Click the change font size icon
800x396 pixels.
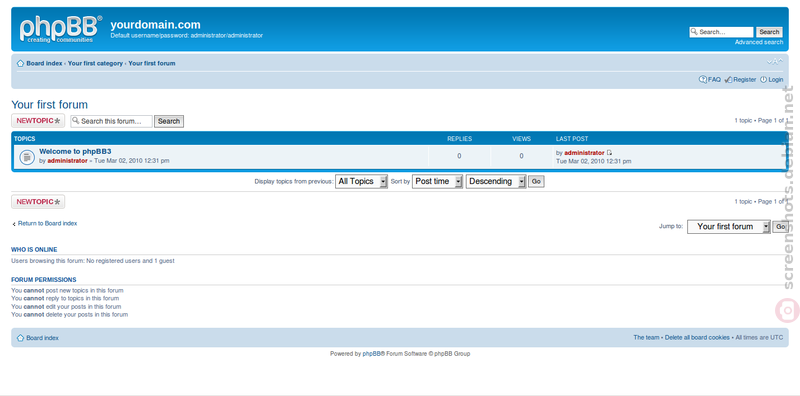click(x=774, y=62)
